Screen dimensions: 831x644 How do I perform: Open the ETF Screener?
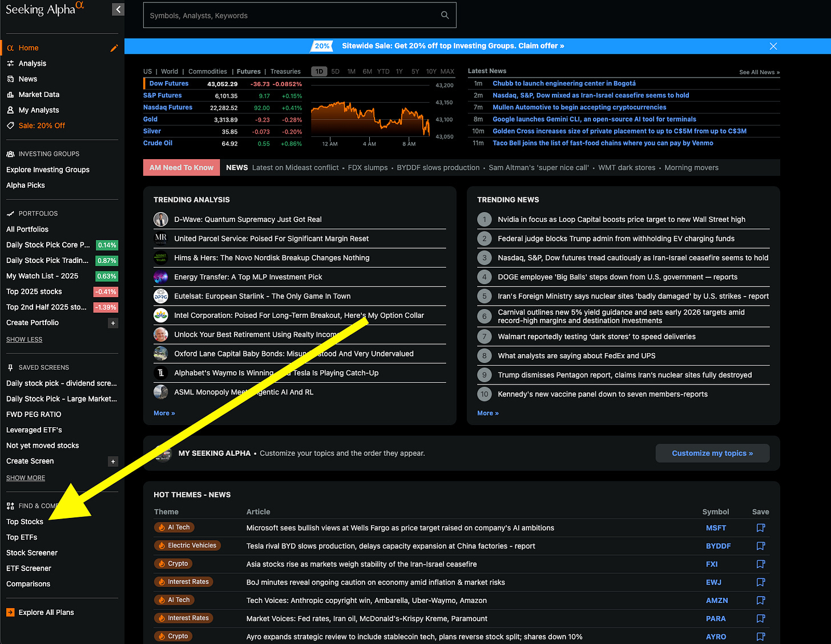pos(29,569)
